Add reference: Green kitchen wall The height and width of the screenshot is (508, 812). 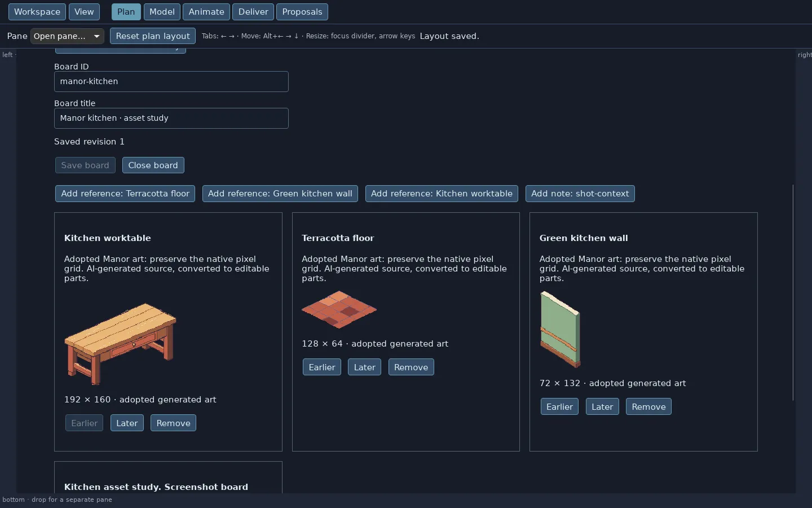pos(280,194)
